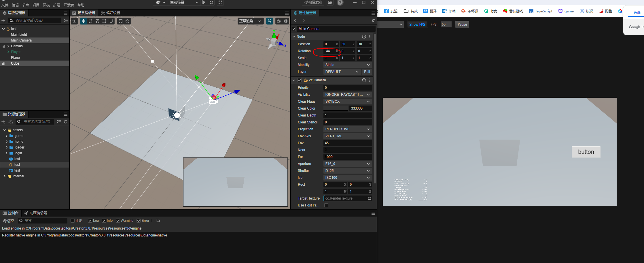Toggle the Log filter checkbox
The width and height of the screenshot is (644, 263).
point(90,221)
